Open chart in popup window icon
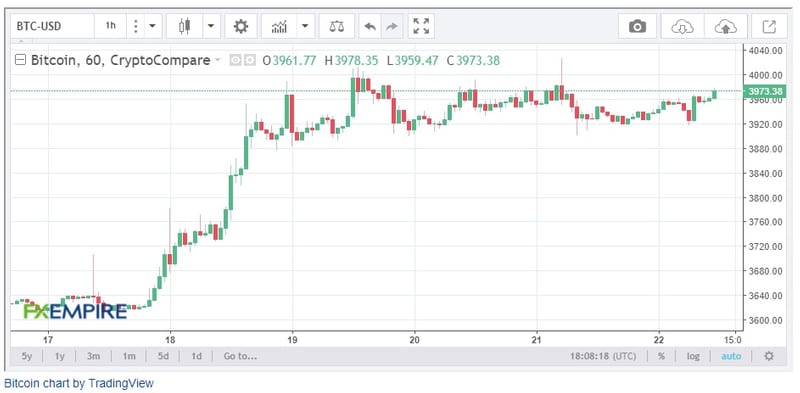Image resolution: width=800 pixels, height=393 pixels. [769, 26]
